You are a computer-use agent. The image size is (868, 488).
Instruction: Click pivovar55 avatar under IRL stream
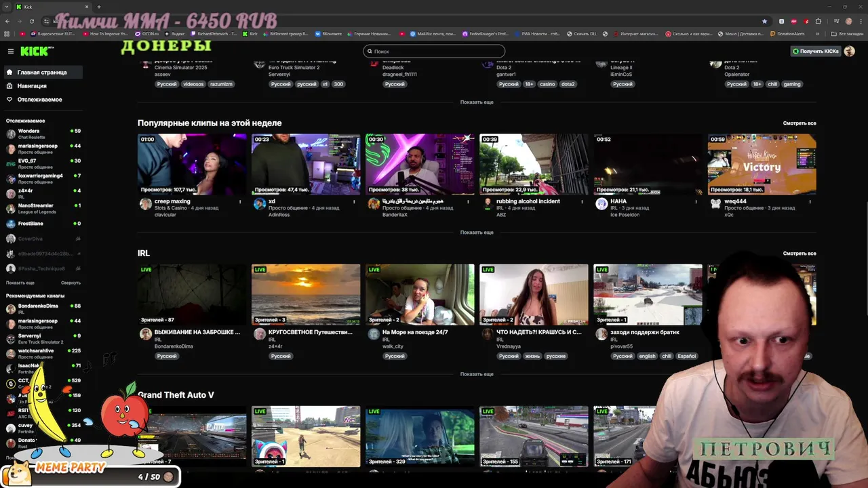pyautogui.click(x=601, y=334)
